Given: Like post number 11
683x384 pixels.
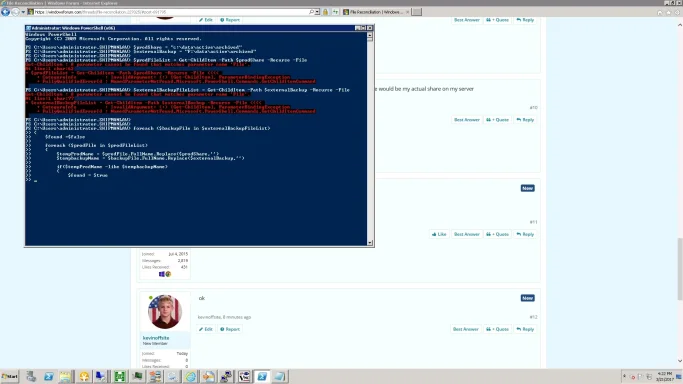Looking at the screenshot, I should (x=439, y=234).
